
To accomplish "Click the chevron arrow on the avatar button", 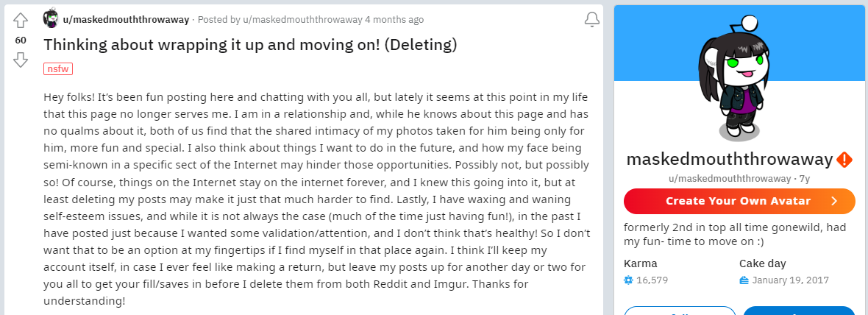I will tap(833, 201).
